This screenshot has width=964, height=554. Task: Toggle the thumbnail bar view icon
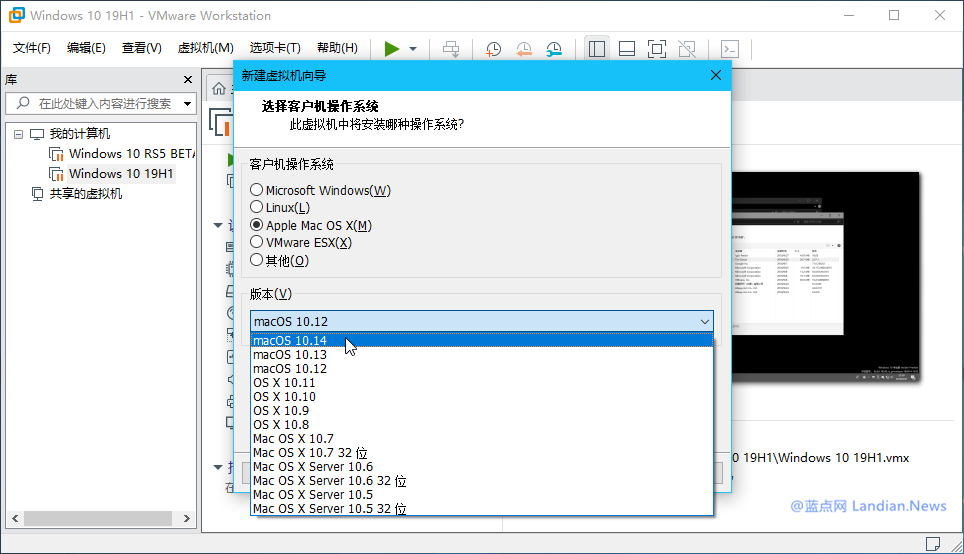(x=626, y=49)
